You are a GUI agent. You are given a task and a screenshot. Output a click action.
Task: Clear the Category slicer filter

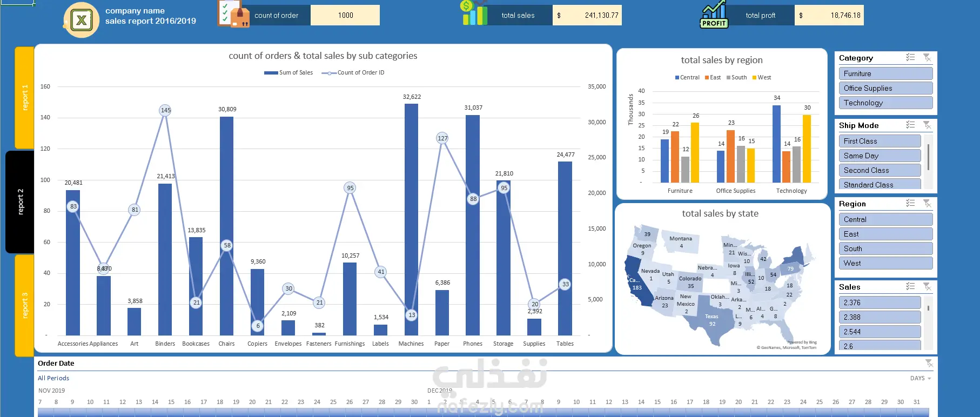[x=927, y=57]
